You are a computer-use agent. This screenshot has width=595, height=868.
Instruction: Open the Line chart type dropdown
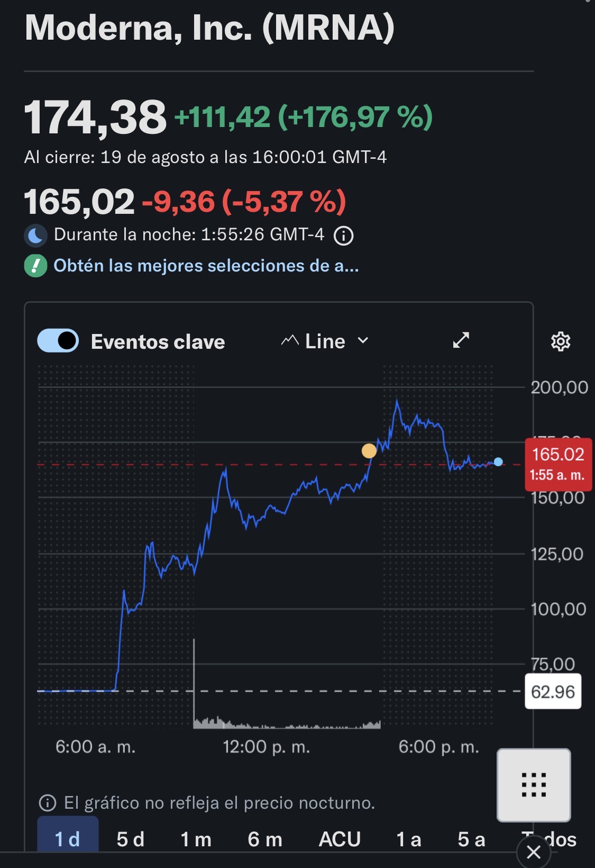325,341
